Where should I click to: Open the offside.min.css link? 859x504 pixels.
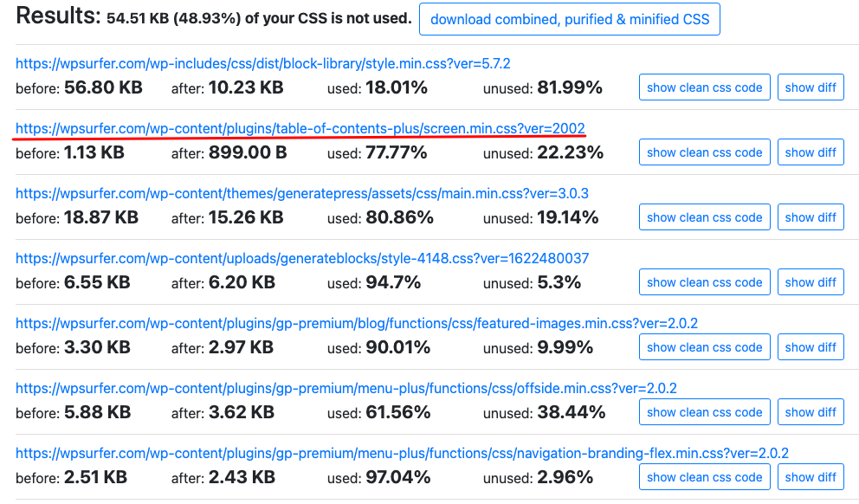(x=346, y=388)
